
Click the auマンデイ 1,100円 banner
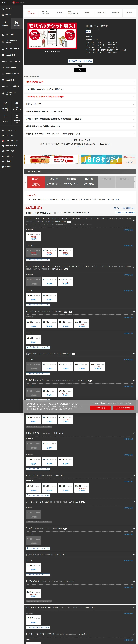pyautogui.click(x=52, y=159)
